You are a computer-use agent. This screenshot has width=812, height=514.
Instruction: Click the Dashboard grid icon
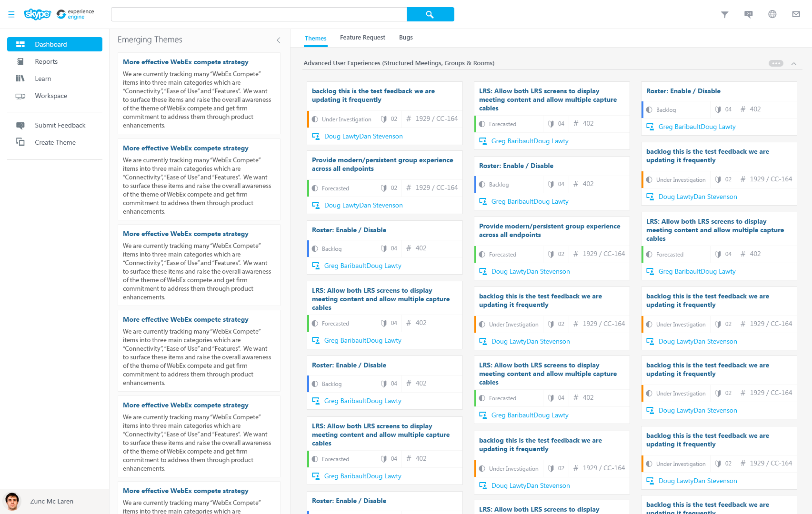pyautogui.click(x=20, y=44)
